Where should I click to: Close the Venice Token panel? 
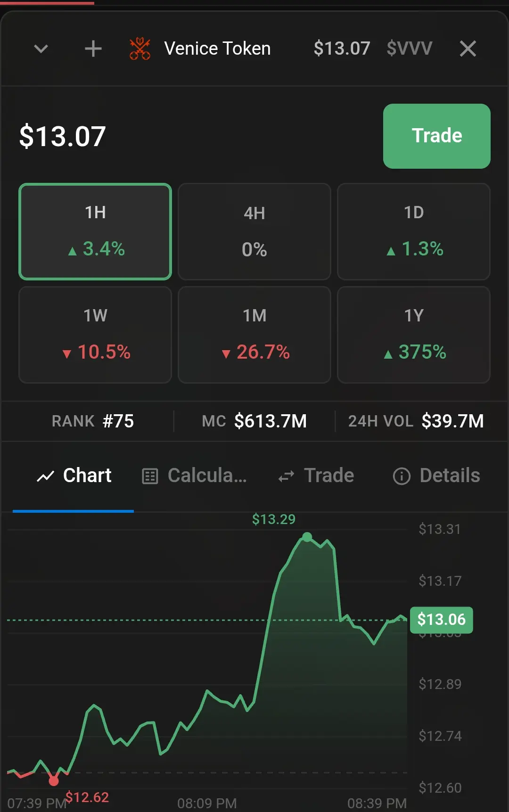click(468, 49)
